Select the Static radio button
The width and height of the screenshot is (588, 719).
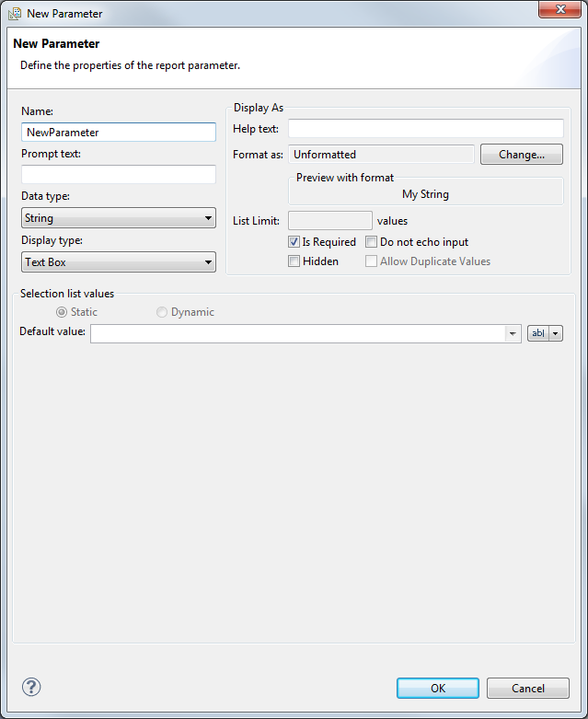62,312
